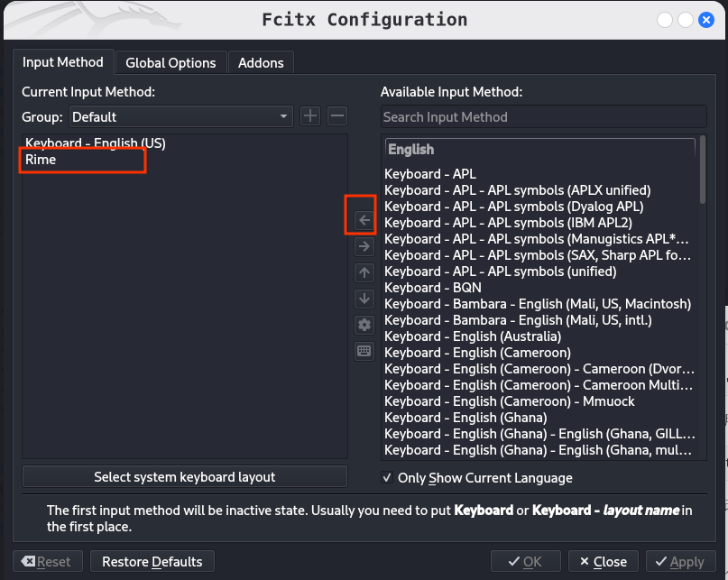Select Keyboard - BQN in available list

pos(433,288)
